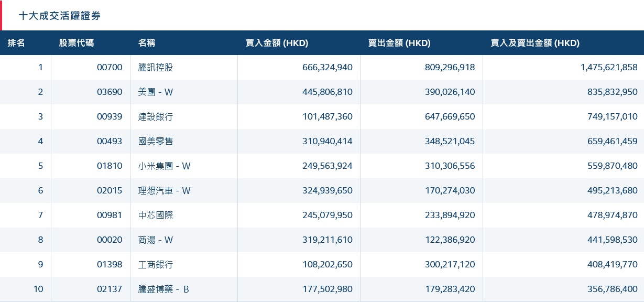Image resolution: width=644 pixels, height=302 pixels.
Task: Click the stock name 建設銀行
Action: click(x=156, y=116)
